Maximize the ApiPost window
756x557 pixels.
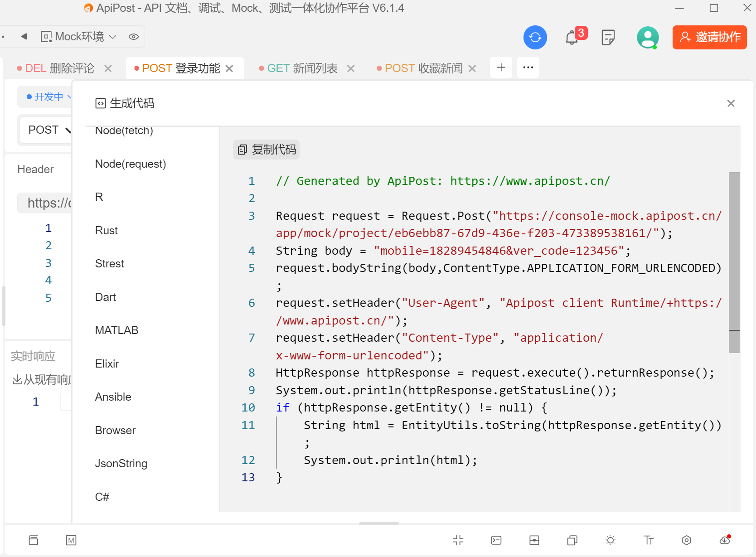coord(714,8)
